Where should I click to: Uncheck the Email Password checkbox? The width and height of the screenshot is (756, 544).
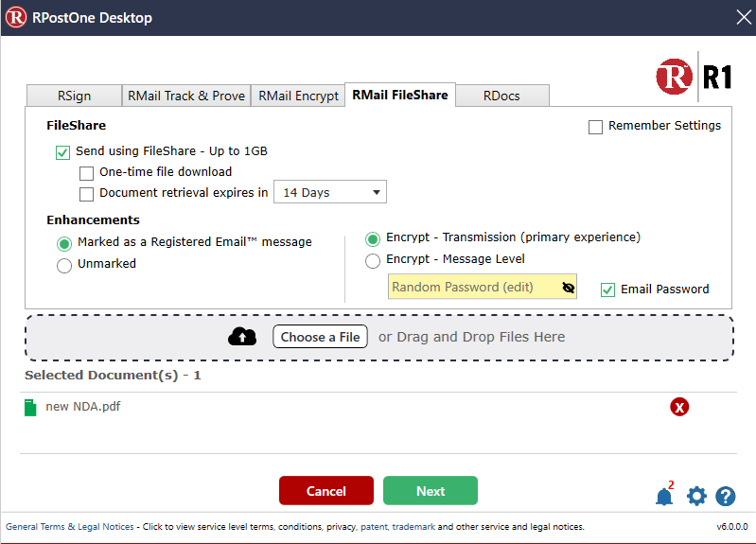pos(607,290)
